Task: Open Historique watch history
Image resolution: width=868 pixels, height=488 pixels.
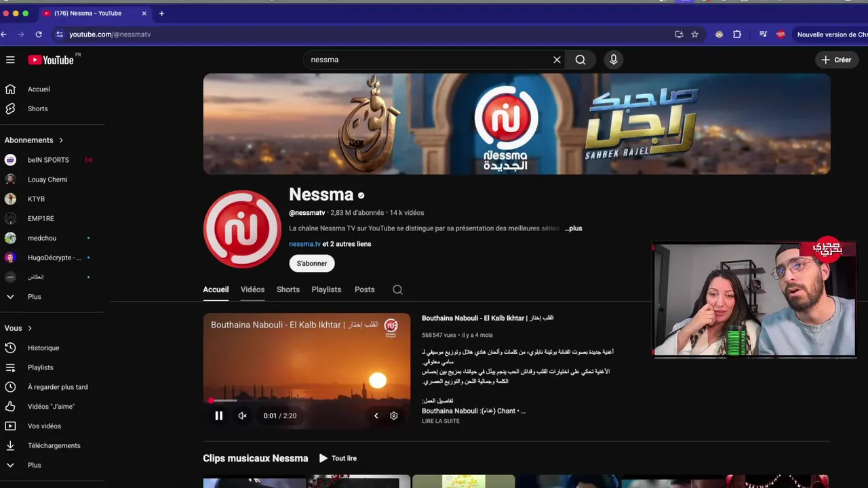Action: (x=43, y=348)
